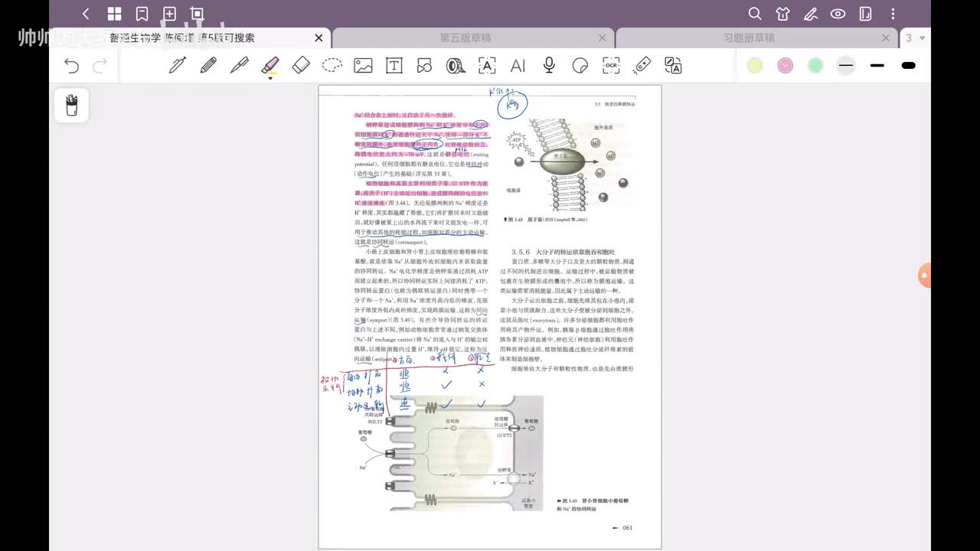980x551 pixels.
Task: Choose the medium stroke width
Action: (877, 66)
